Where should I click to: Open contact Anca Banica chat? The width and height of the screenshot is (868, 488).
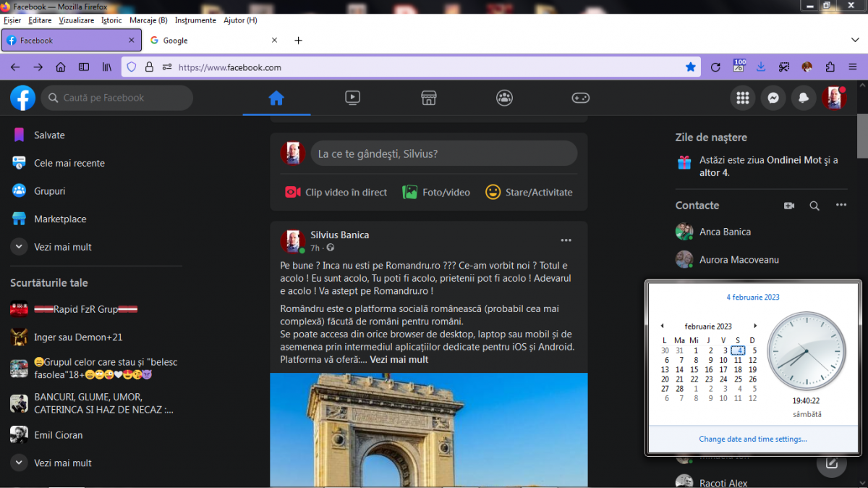(x=724, y=232)
